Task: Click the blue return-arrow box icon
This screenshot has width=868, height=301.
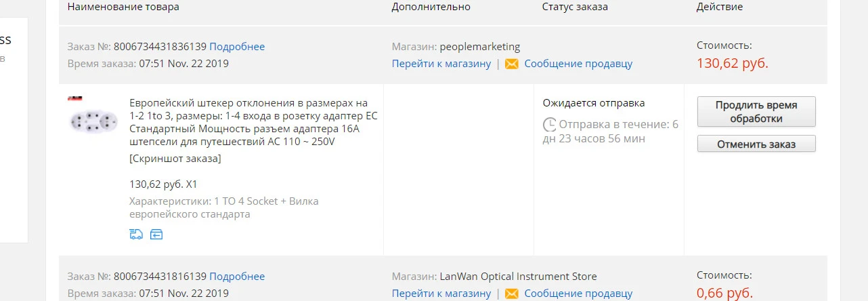Action: pyautogui.click(x=156, y=235)
